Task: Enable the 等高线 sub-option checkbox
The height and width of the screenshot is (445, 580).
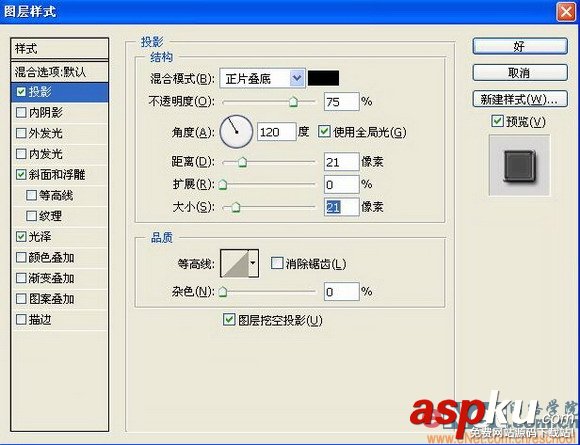Action: [x=31, y=195]
